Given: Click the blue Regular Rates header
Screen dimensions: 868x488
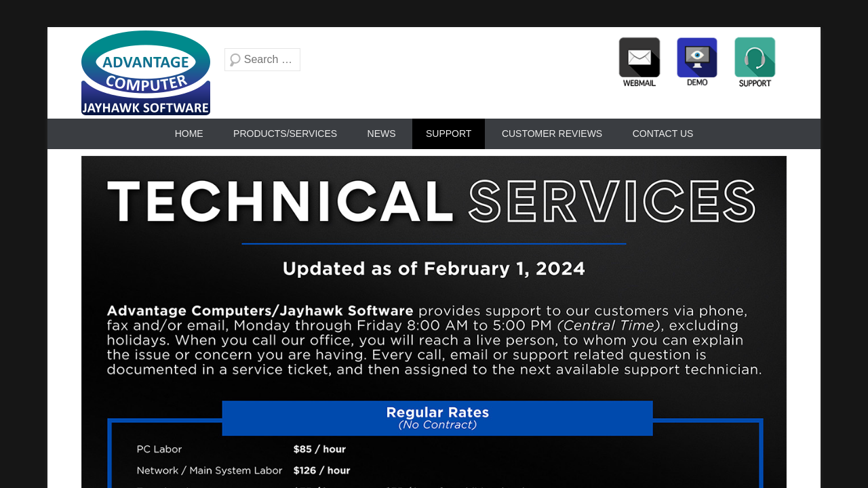Looking at the screenshot, I should coord(437,418).
